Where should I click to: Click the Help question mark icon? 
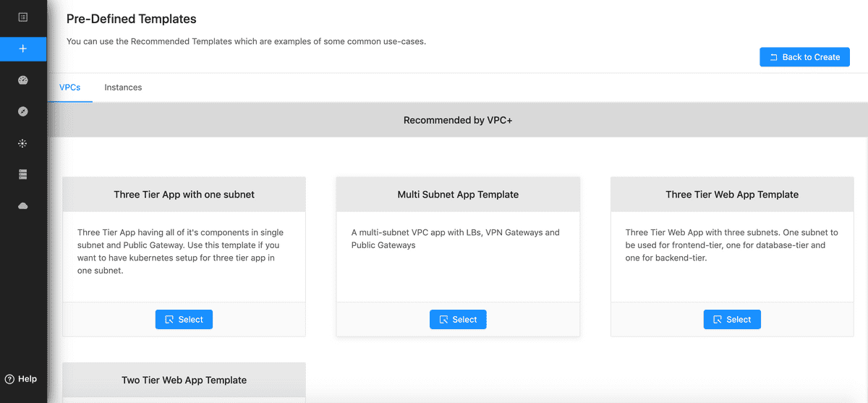coord(9,379)
